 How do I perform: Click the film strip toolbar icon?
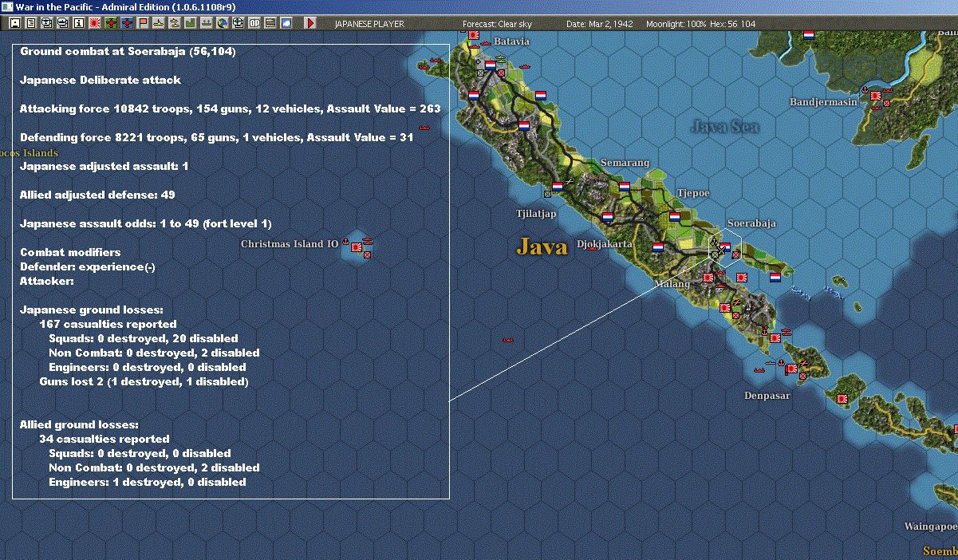click(x=270, y=23)
